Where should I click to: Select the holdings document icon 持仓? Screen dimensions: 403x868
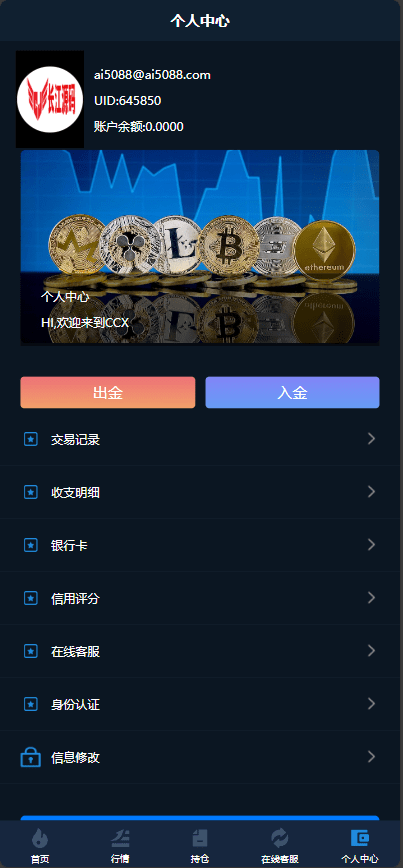pos(200,838)
